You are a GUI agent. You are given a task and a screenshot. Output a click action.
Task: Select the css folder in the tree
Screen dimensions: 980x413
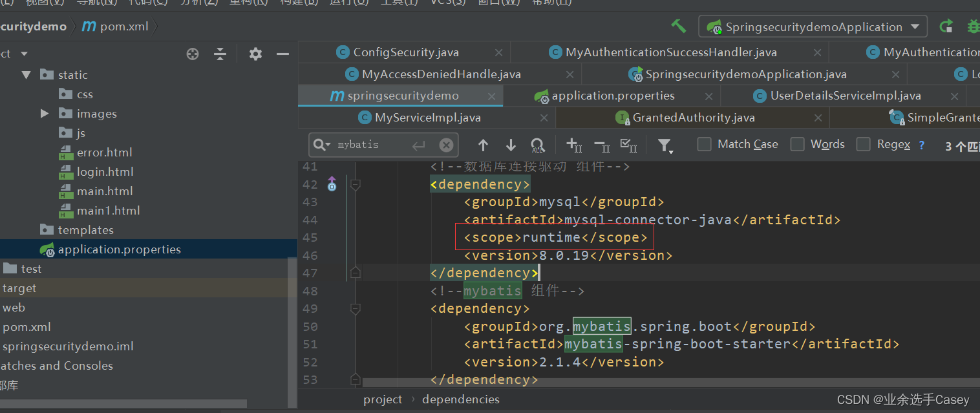(x=85, y=94)
